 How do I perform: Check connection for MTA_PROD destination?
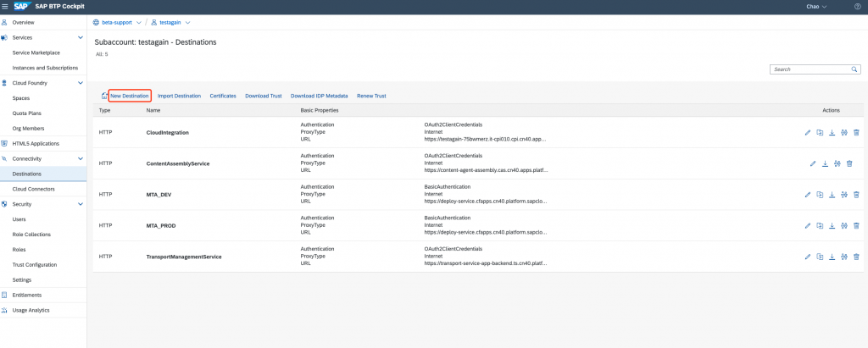(x=844, y=225)
